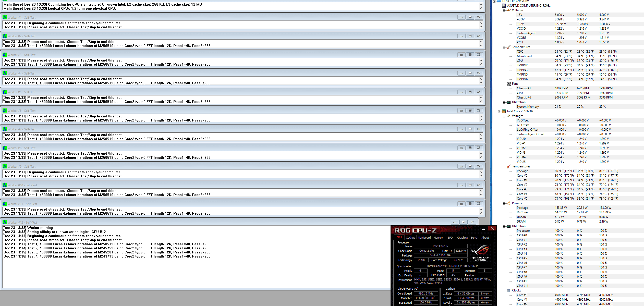Click the Fans icon in HWMonitor
This screenshot has width=644, height=306.
tap(509, 84)
